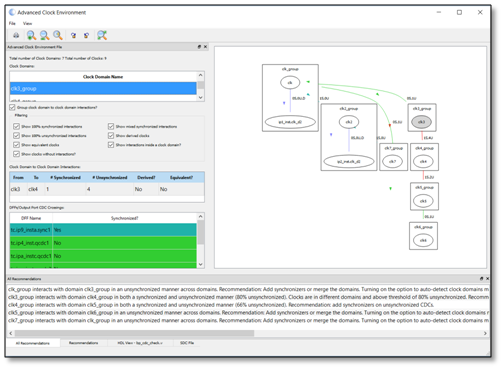Screen dimensions: 503x369
Task: Click down arrow of Clock Domain list
Action: click(x=201, y=98)
